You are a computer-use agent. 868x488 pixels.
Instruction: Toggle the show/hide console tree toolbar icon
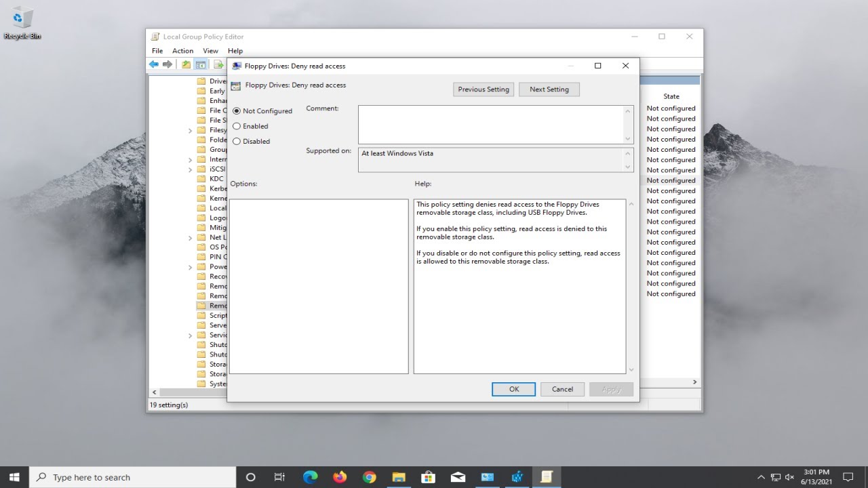[x=201, y=64]
